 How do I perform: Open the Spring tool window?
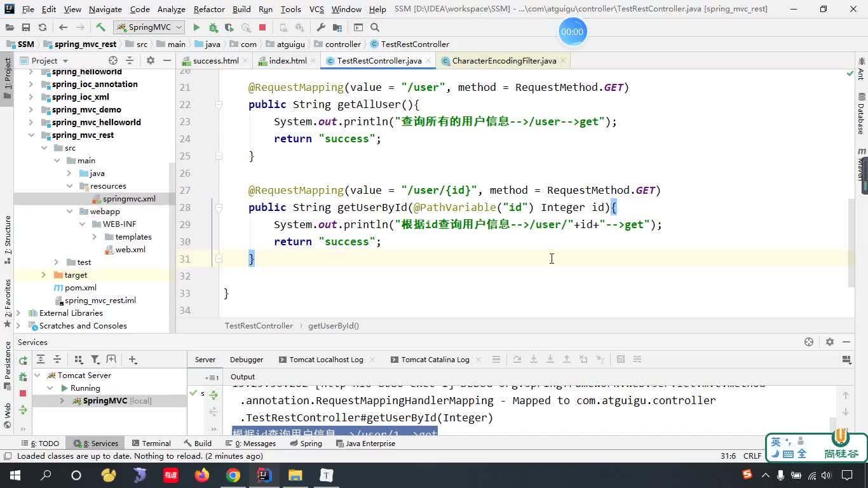click(305, 444)
